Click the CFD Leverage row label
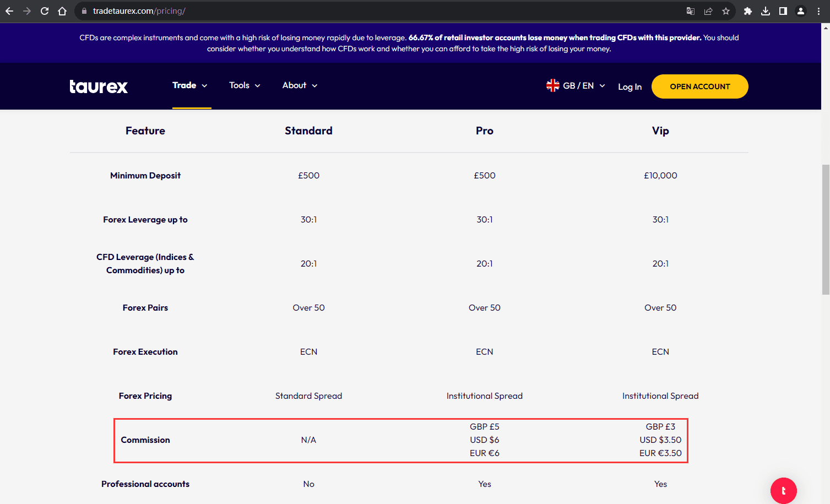 coord(145,263)
